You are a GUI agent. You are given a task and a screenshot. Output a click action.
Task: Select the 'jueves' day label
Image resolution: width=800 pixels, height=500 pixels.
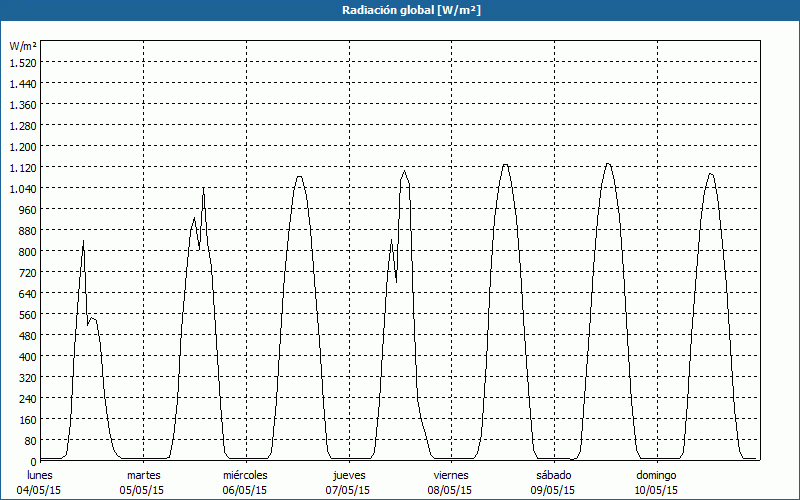coord(348,475)
